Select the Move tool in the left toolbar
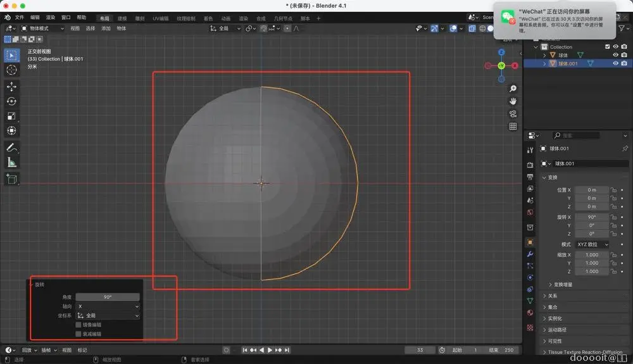 coord(11,86)
